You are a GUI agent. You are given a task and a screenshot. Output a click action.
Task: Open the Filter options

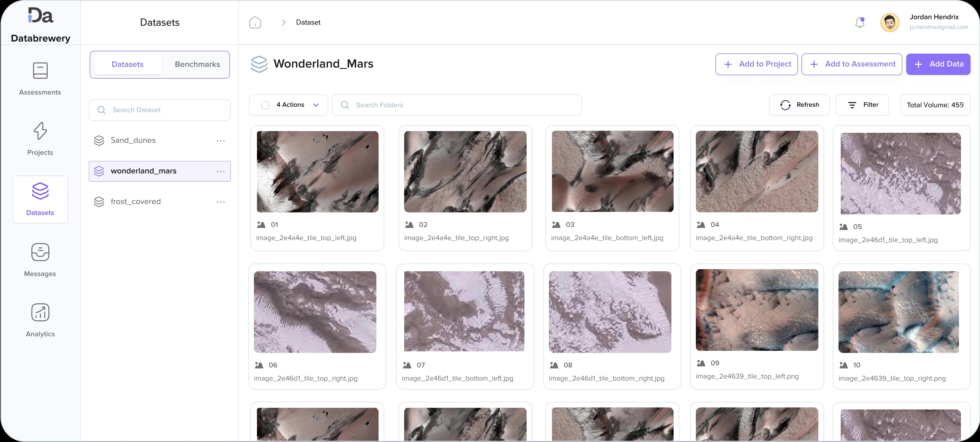point(862,105)
